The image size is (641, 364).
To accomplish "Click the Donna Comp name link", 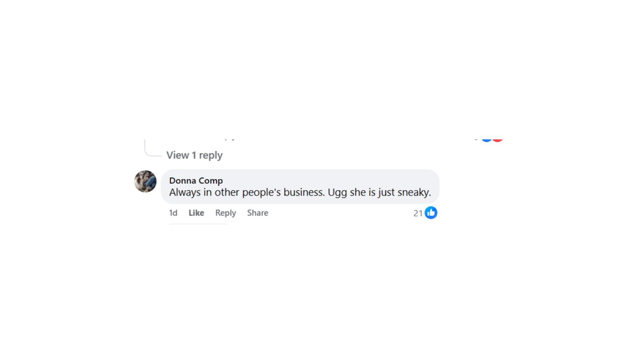I will click(196, 181).
